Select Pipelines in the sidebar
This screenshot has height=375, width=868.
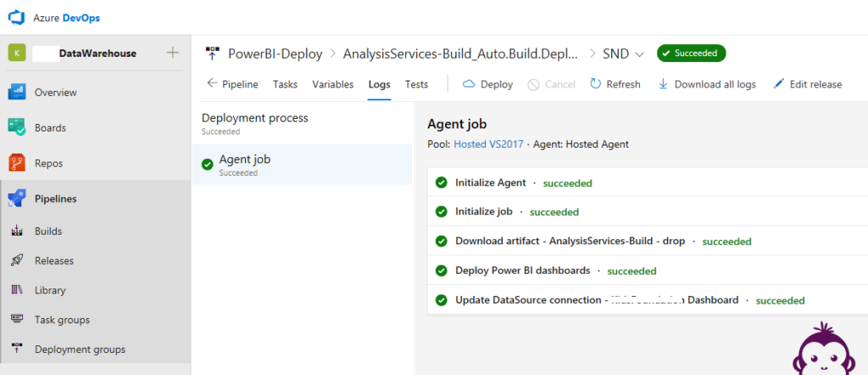(x=56, y=199)
